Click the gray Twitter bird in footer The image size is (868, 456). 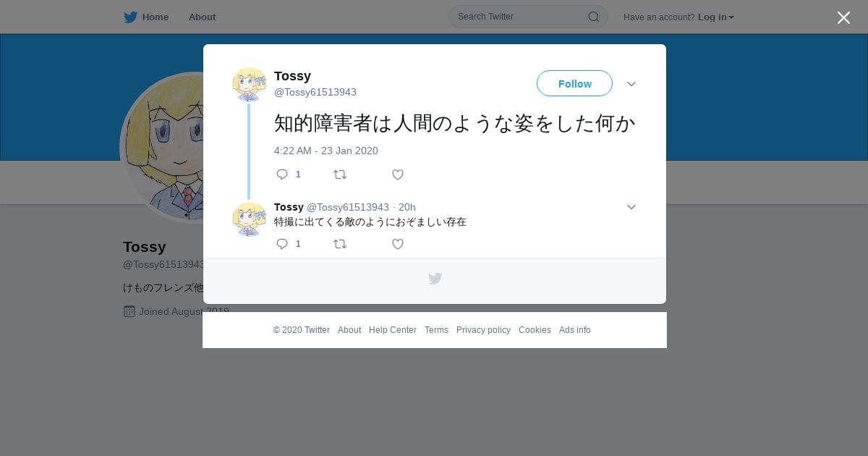(435, 279)
